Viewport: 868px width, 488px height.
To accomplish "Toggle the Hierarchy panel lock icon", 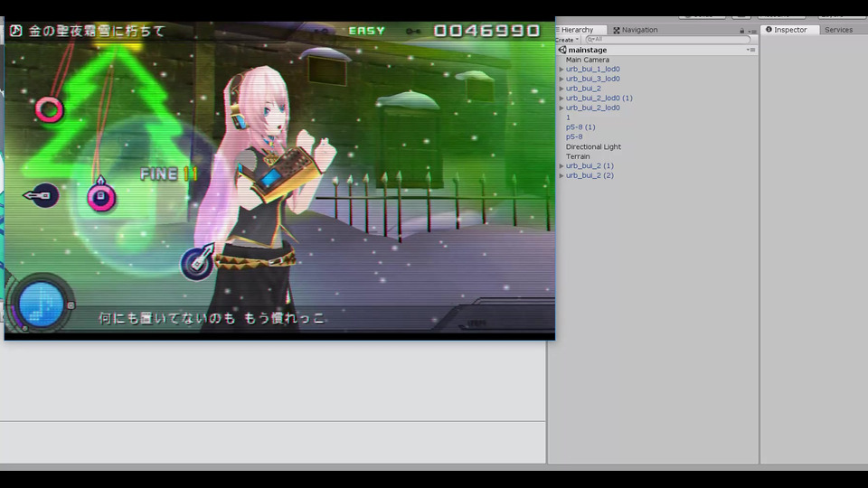I will [741, 31].
